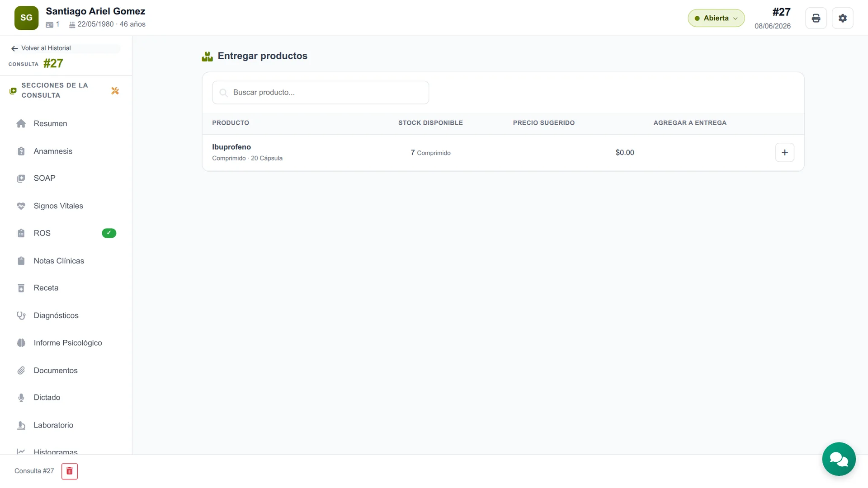Click the SOAP section icon

pos(21,178)
